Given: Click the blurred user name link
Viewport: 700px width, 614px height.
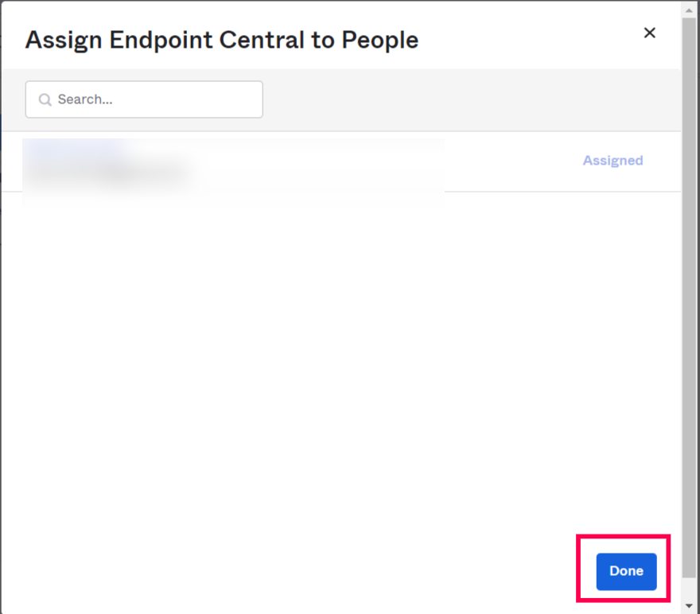Looking at the screenshot, I should coord(76,150).
